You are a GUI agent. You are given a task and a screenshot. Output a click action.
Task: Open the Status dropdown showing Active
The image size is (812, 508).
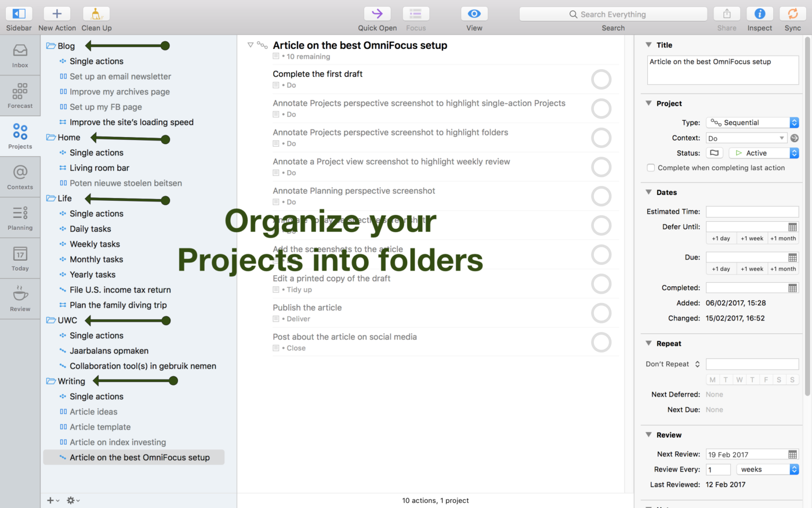(764, 153)
